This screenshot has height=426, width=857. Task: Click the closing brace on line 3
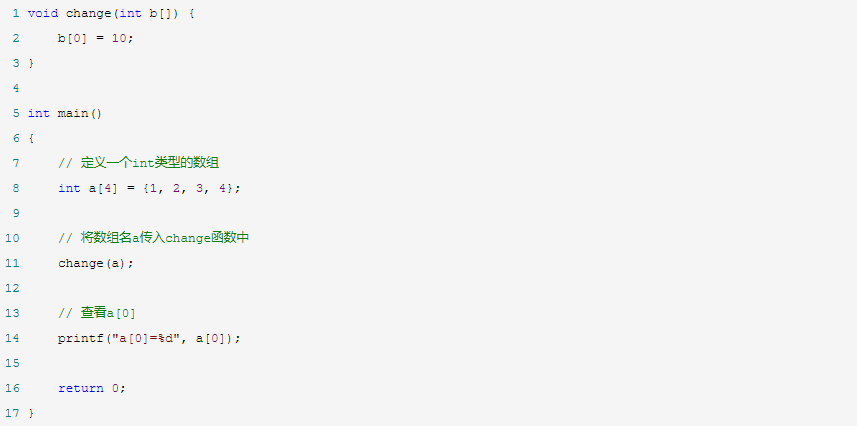click(31, 63)
